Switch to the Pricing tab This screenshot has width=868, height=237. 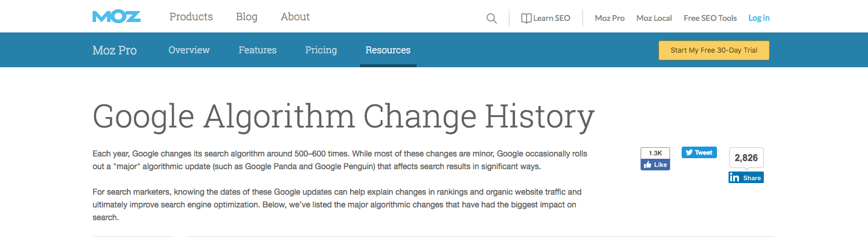point(321,50)
